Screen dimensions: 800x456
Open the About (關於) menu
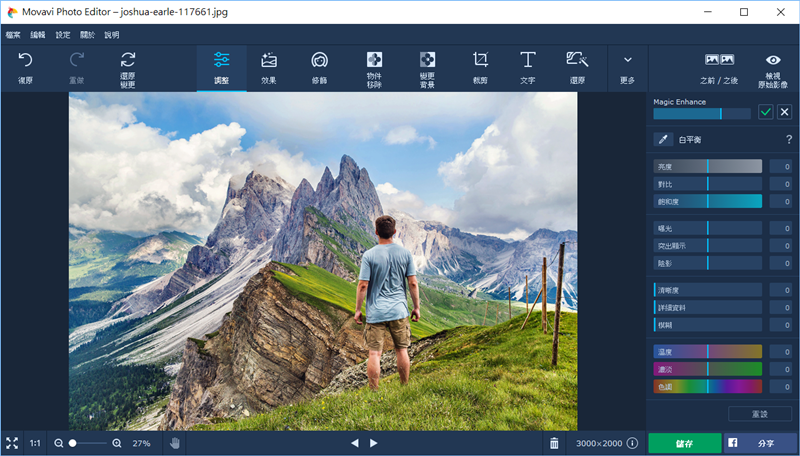tap(87, 35)
